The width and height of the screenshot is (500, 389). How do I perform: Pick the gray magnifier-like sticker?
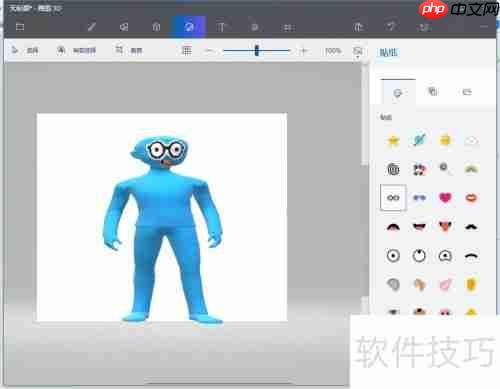(x=445, y=168)
